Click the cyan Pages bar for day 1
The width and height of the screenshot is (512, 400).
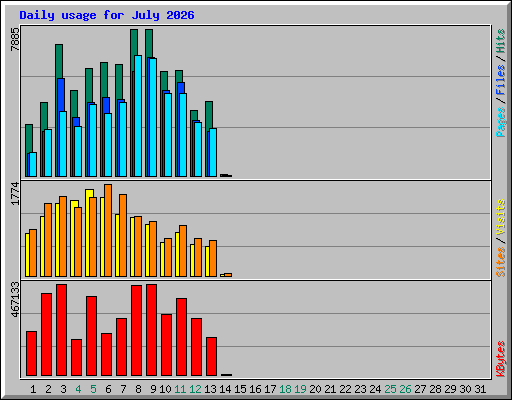point(33,165)
